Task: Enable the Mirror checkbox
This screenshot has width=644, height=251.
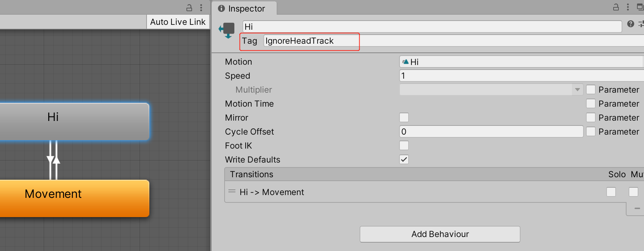Action: click(x=404, y=117)
